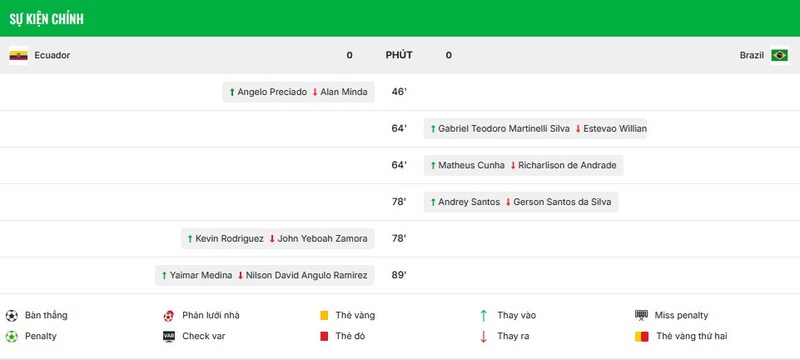Click the Phản lưới nhà red ball icon

168,316
